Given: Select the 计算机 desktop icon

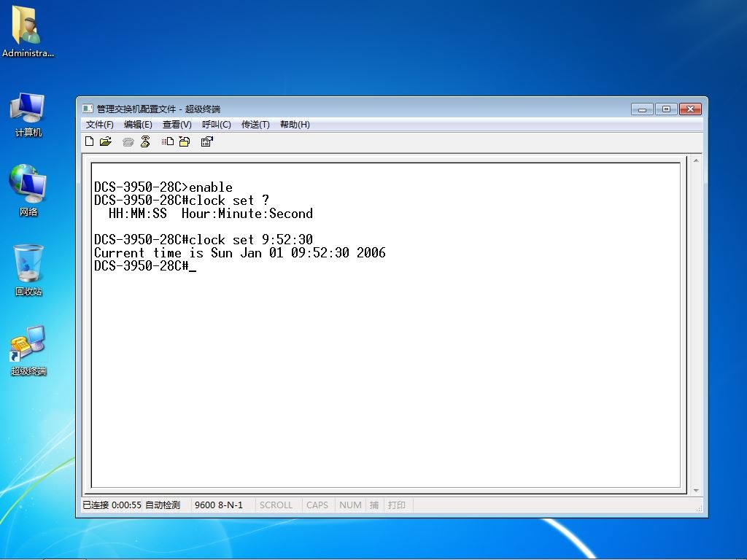Looking at the screenshot, I should coord(28,114).
